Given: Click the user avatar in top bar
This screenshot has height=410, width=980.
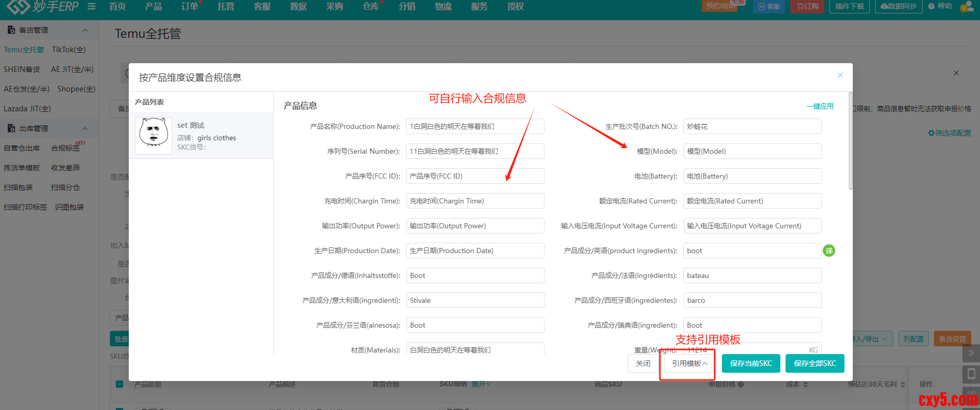Looking at the screenshot, I should tap(966, 7).
